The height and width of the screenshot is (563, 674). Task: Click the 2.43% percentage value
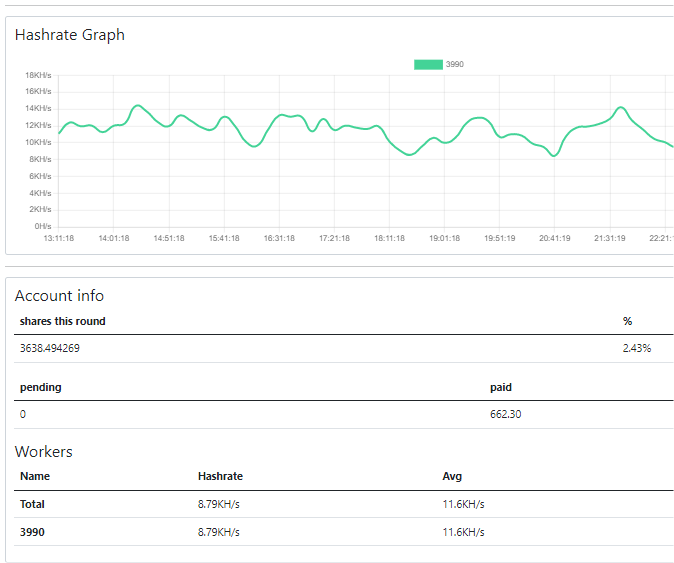click(636, 348)
